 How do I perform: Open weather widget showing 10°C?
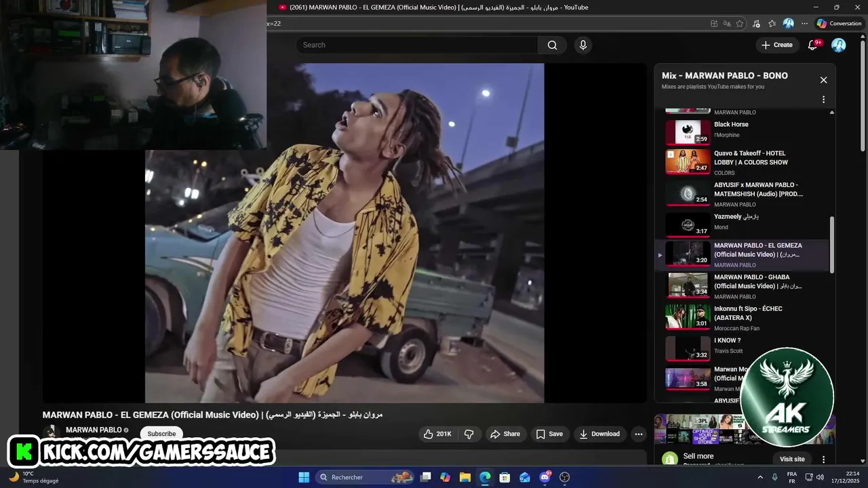coord(34,477)
